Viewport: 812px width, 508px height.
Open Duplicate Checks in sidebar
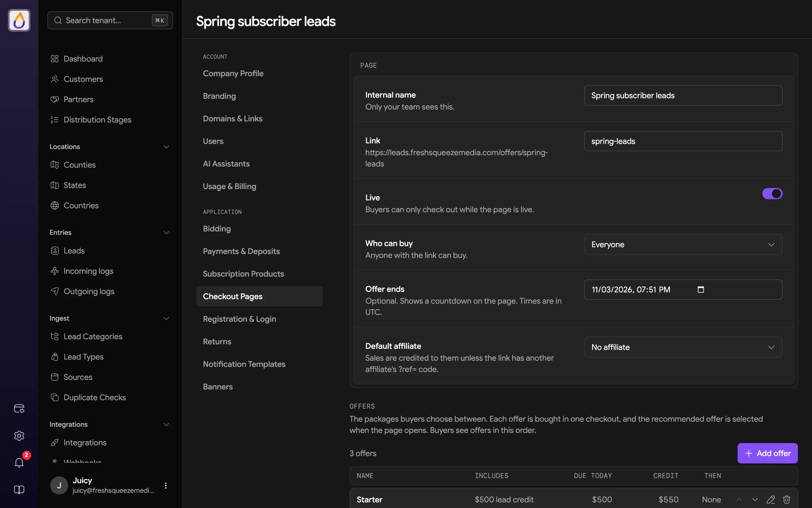pyautogui.click(x=110, y=397)
